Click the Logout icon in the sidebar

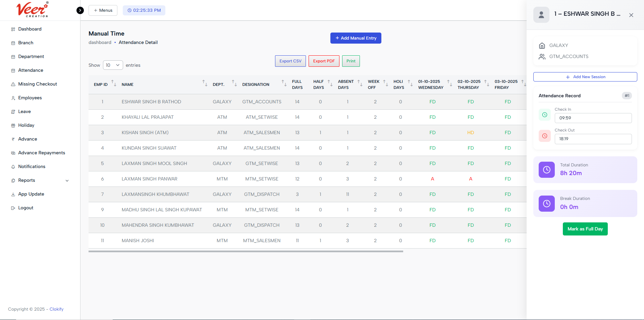point(13,208)
